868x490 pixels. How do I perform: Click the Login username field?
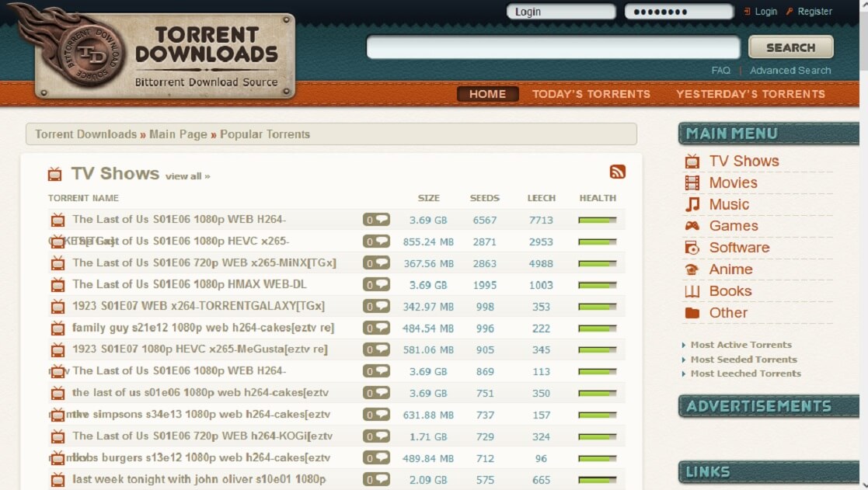560,12
